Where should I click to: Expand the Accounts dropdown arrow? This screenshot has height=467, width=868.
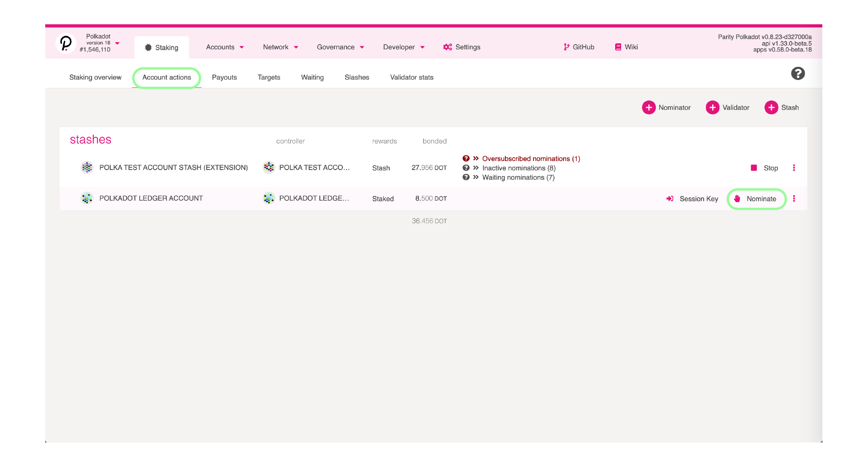point(242,47)
